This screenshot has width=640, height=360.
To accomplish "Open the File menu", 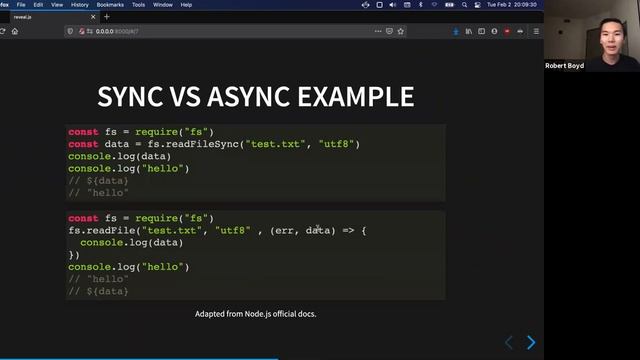I will (x=21, y=5).
